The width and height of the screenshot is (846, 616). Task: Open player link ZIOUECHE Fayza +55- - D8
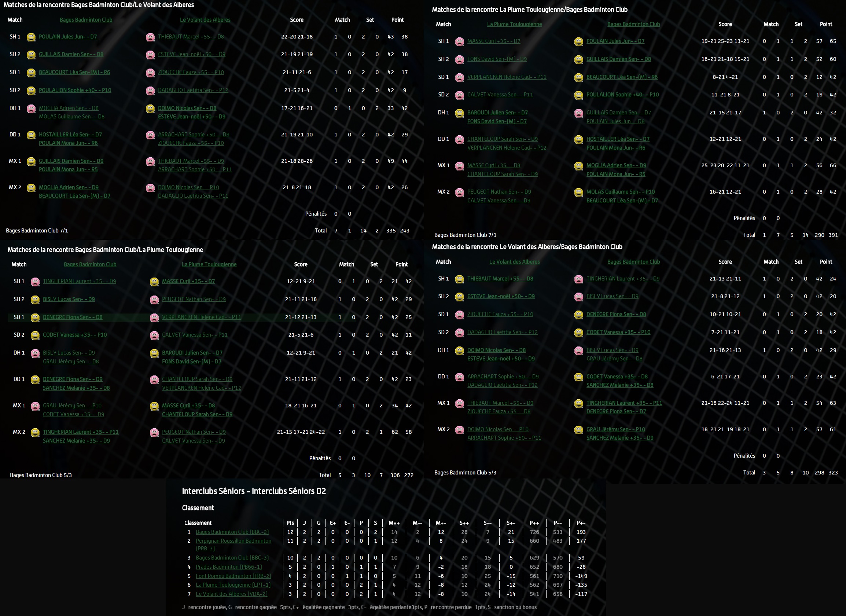pos(499,411)
